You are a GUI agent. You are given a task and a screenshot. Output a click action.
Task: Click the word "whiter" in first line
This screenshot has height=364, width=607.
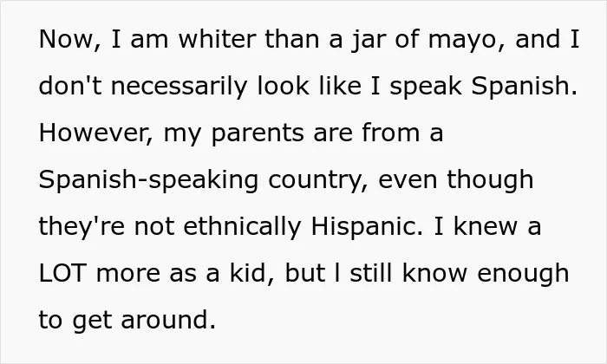click(217, 39)
